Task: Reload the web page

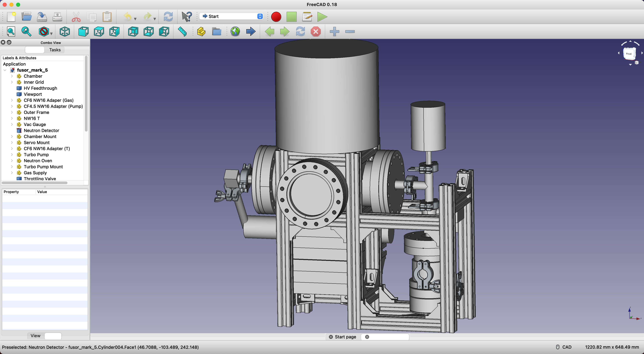Action: [x=301, y=32]
